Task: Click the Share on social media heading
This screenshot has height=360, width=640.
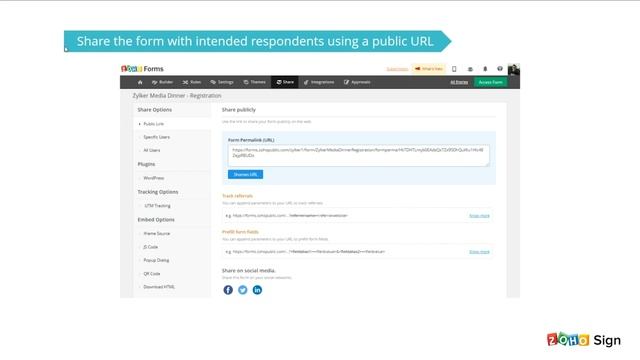Action: [x=249, y=271]
